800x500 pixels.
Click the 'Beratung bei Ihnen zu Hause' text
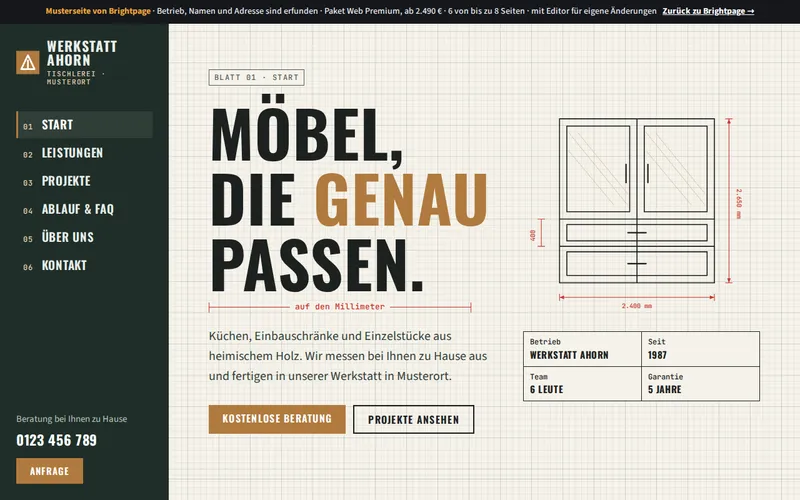(x=72, y=419)
